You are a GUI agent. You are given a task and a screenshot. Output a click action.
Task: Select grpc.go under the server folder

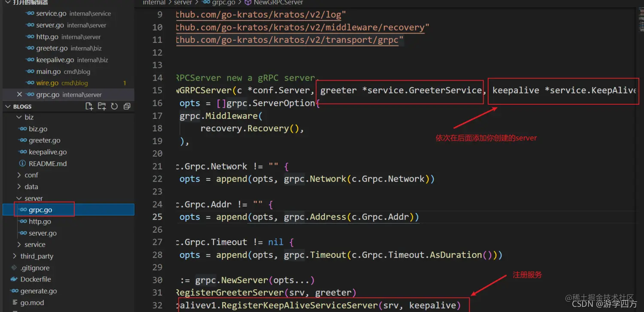[69, 210]
